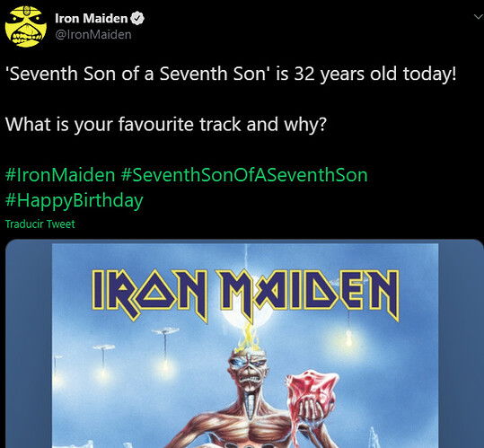Click the favourite track question text

click(x=166, y=124)
